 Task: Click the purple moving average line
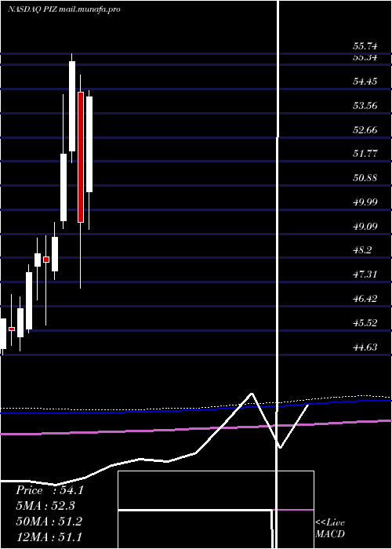tap(196, 428)
